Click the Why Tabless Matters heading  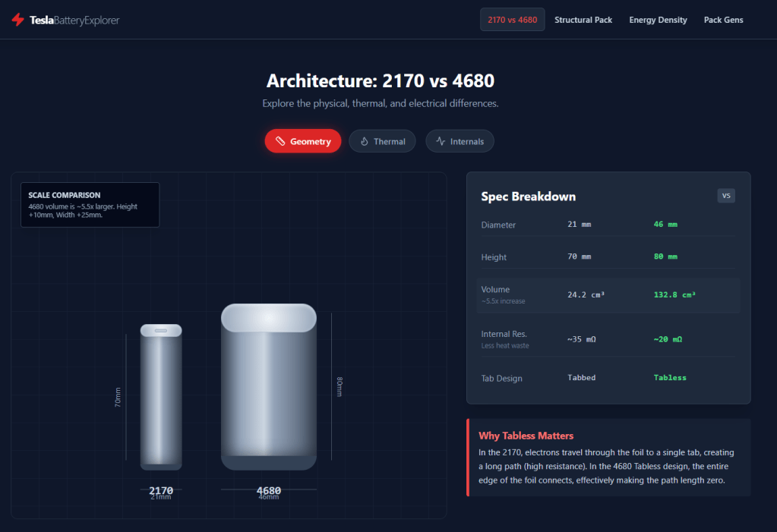coord(526,436)
